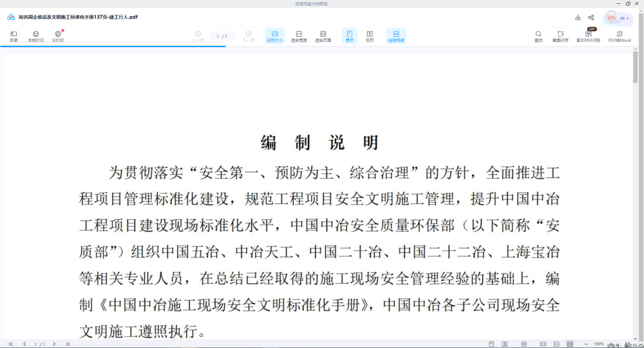Click the document heading 编制说明

point(319,142)
